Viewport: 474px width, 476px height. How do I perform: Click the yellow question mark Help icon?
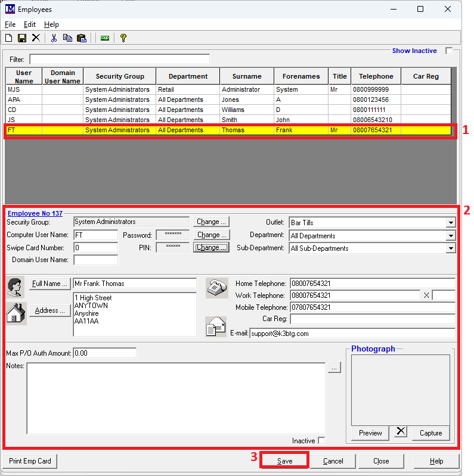[x=123, y=38]
